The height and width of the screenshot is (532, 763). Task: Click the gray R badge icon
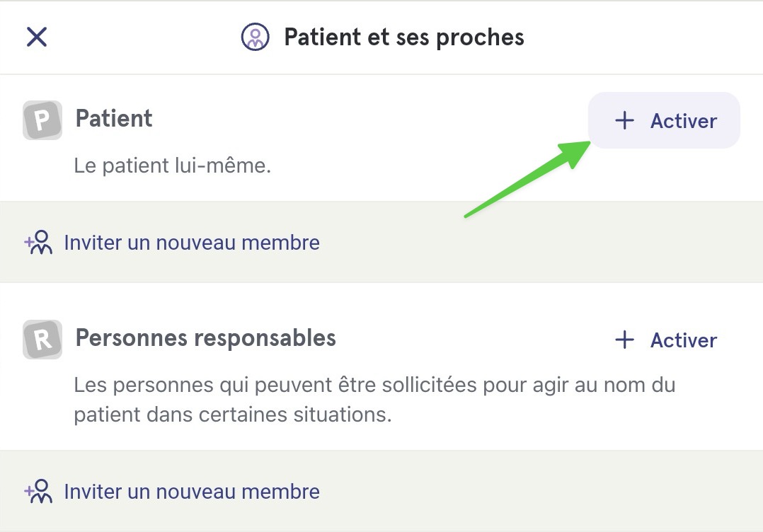point(42,340)
